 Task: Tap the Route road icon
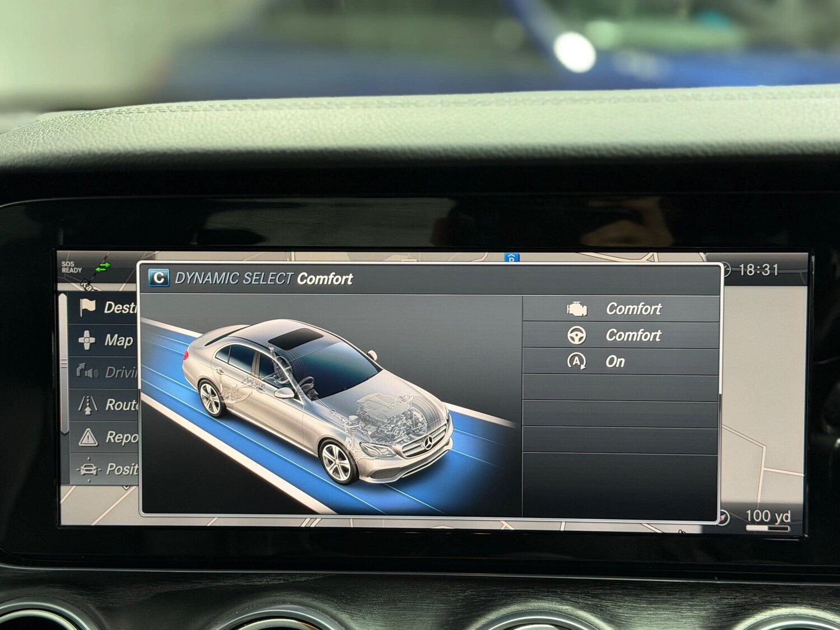coord(87,404)
